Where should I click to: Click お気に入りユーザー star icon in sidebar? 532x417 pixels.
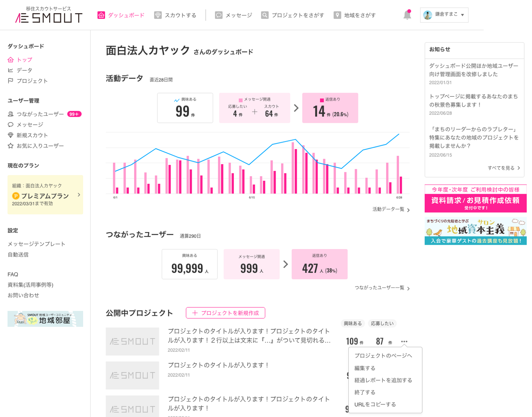click(11, 146)
